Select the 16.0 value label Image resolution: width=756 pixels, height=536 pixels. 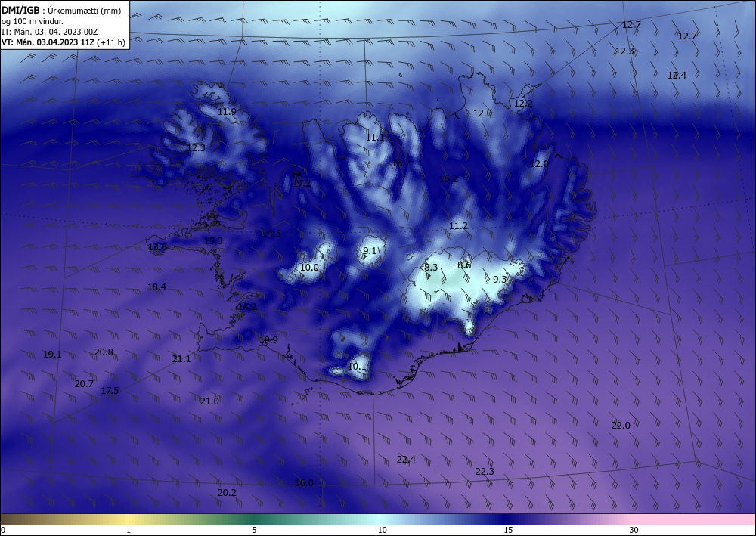[x=304, y=482]
